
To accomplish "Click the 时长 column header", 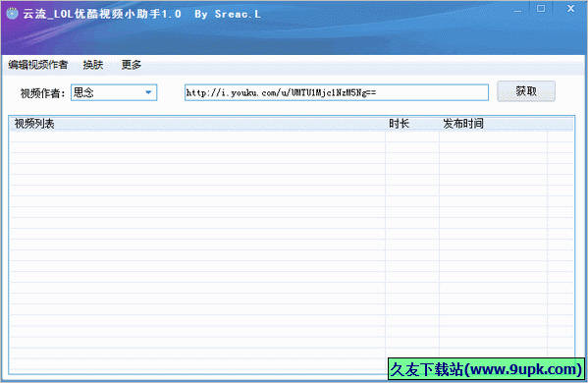I will (412, 124).
